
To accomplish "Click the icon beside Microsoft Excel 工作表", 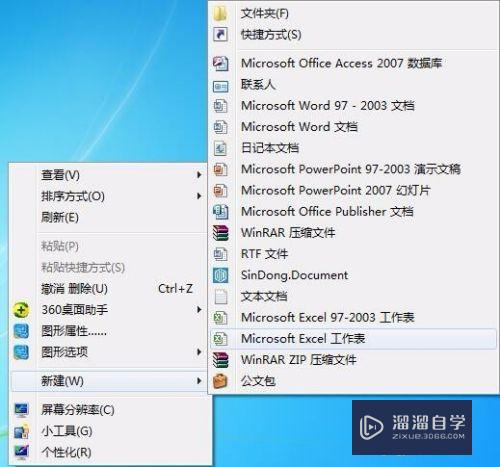I will [x=221, y=339].
